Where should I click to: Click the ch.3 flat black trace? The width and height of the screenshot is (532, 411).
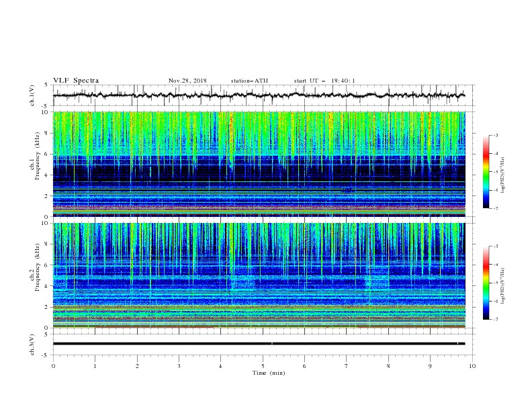pos(259,344)
